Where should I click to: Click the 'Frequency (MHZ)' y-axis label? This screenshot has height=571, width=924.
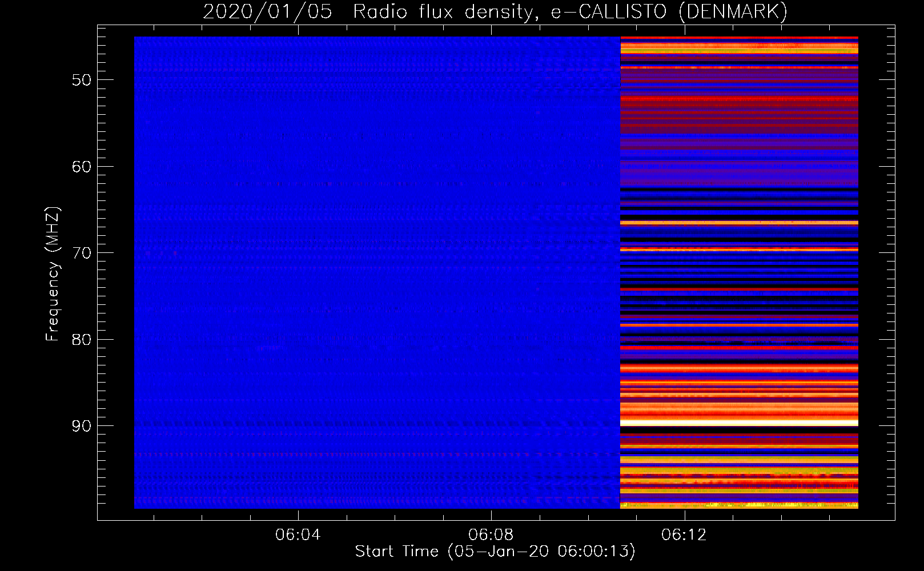[x=53, y=275]
